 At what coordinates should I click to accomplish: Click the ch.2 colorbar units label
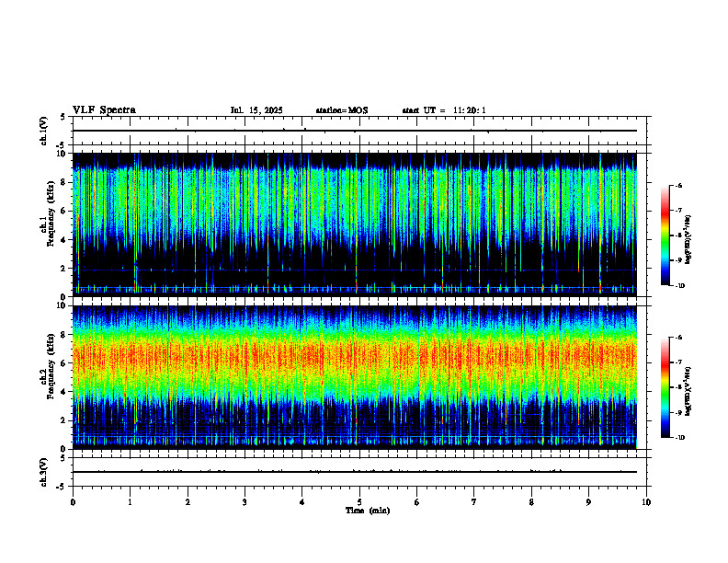[x=688, y=392]
